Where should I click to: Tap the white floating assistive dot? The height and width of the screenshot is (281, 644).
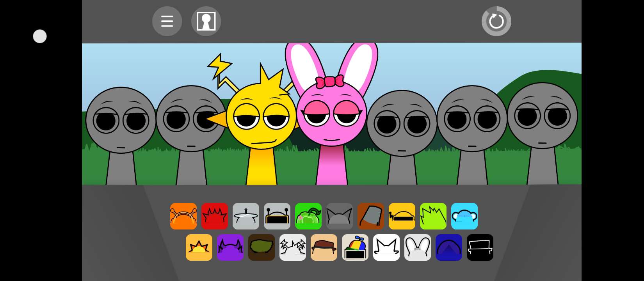tap(40, 36)
